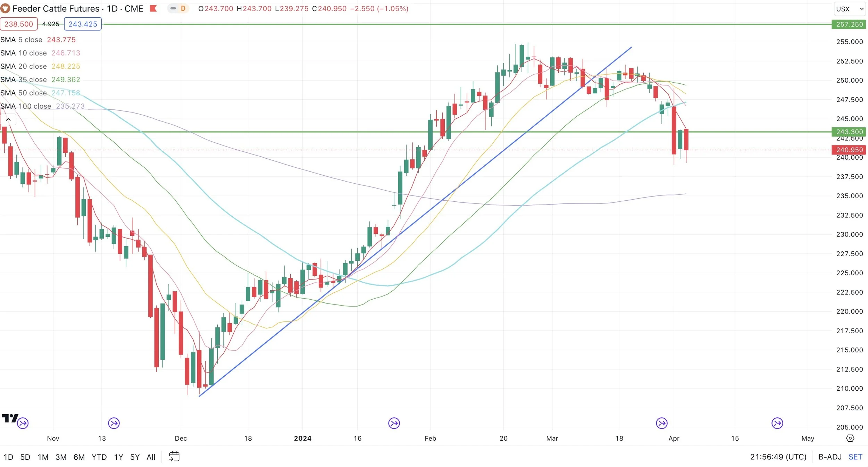Click the Feeder Cattle symbol logo icon

click(5, 8)
